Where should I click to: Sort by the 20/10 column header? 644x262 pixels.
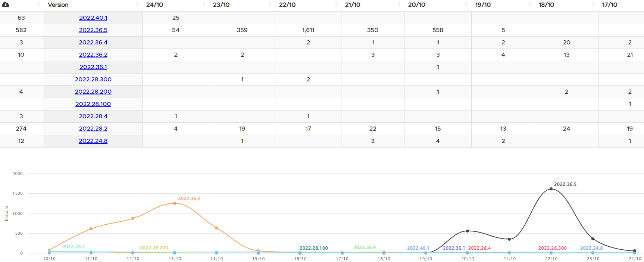click(x=416, y=5)
